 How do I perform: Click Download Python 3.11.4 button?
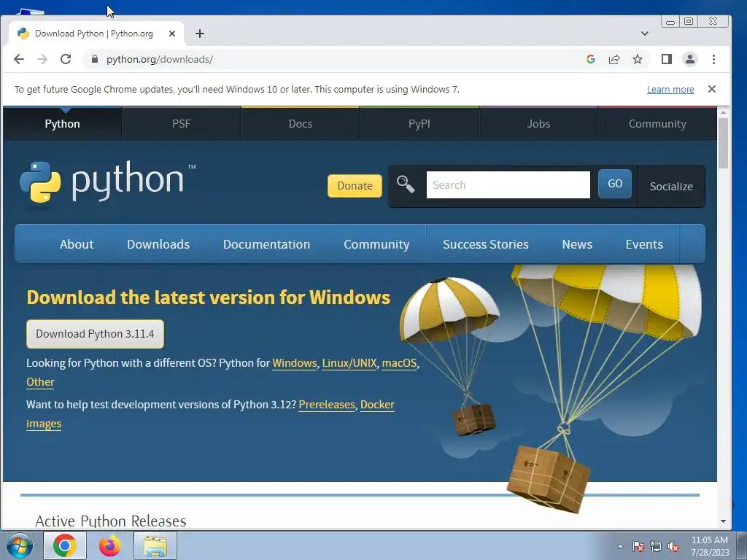pyautogui.click(x=96, y=334)
